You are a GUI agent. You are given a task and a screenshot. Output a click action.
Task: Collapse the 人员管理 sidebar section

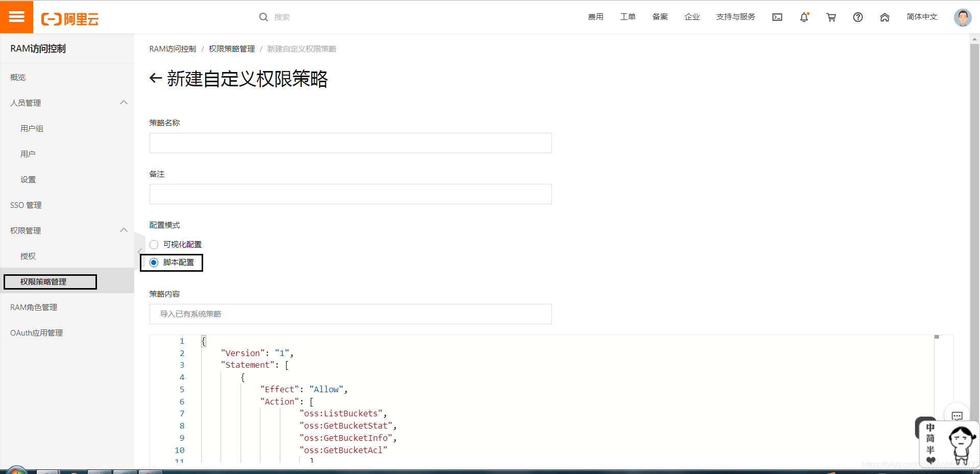[x=124, y=102]
